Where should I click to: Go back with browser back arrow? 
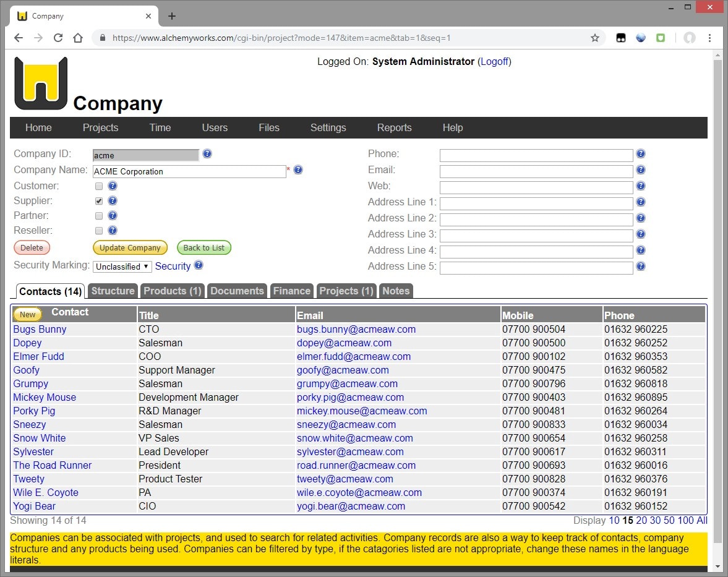[x=19, y=38]
